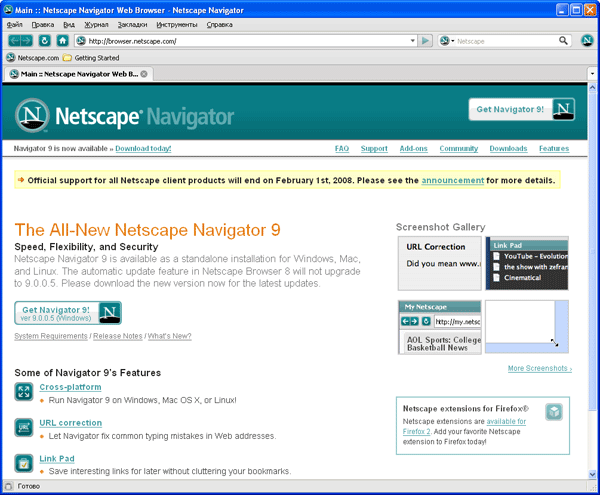Viewport: 600px width, 495px height.
Task: Click the green Go arrow button
Action: pyautogui.click(x=425, y=41)
